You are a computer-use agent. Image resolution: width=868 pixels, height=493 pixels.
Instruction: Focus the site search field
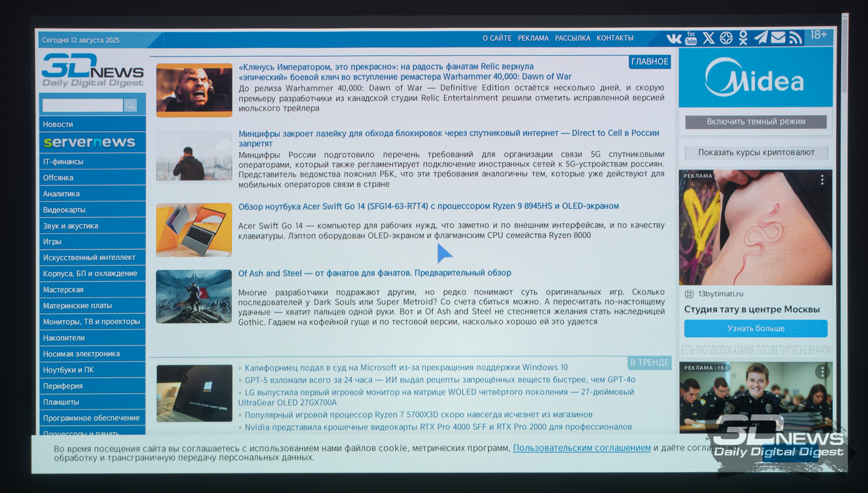pyautogui.click(x=83, y=105)
